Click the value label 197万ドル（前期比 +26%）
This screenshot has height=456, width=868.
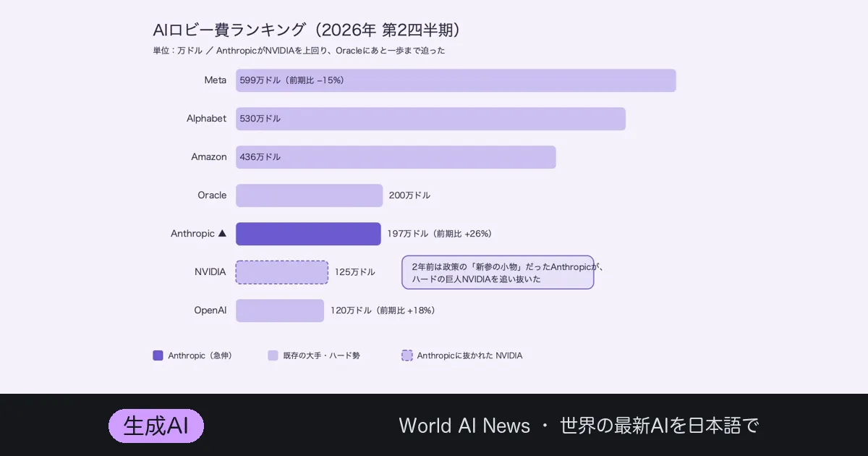(x=441, y=234)
